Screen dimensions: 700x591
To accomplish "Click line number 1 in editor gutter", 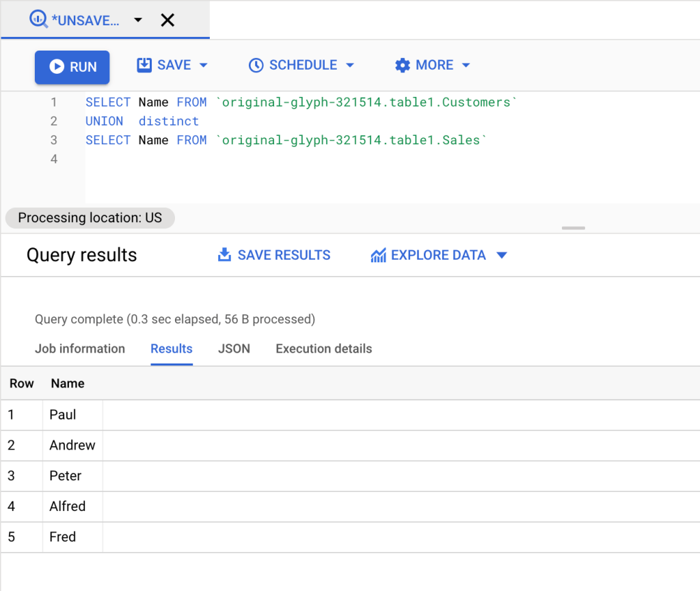I will coord(53,102).
